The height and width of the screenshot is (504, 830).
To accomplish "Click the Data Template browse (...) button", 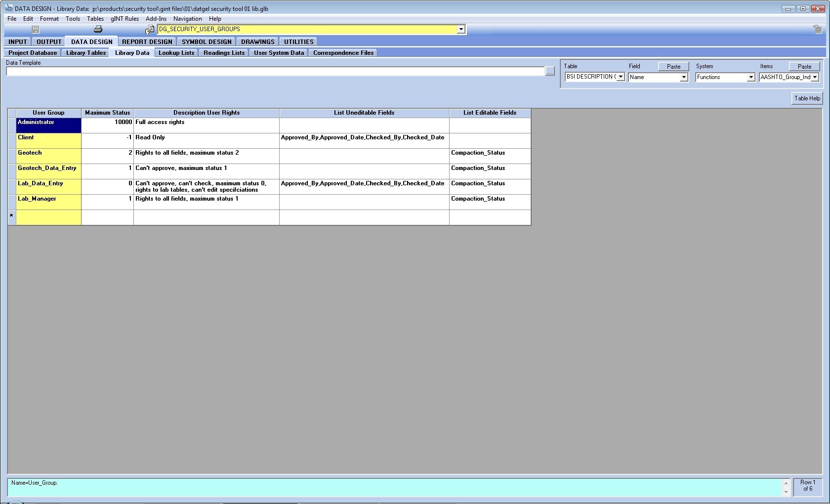I will (x=550, y=72).
